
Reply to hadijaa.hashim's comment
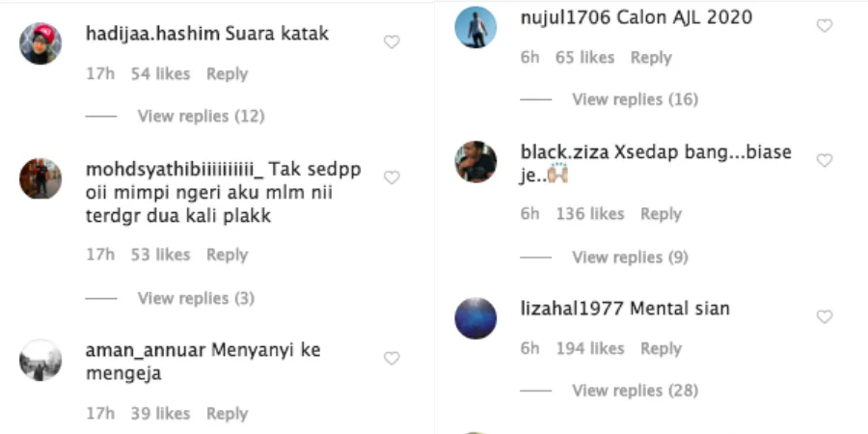tap(227, 74)
